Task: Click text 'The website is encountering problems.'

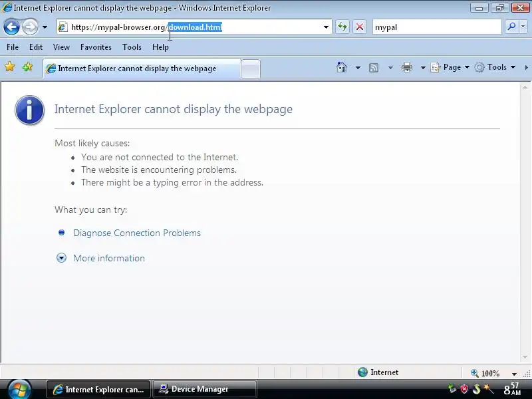Action: (159, 170)
